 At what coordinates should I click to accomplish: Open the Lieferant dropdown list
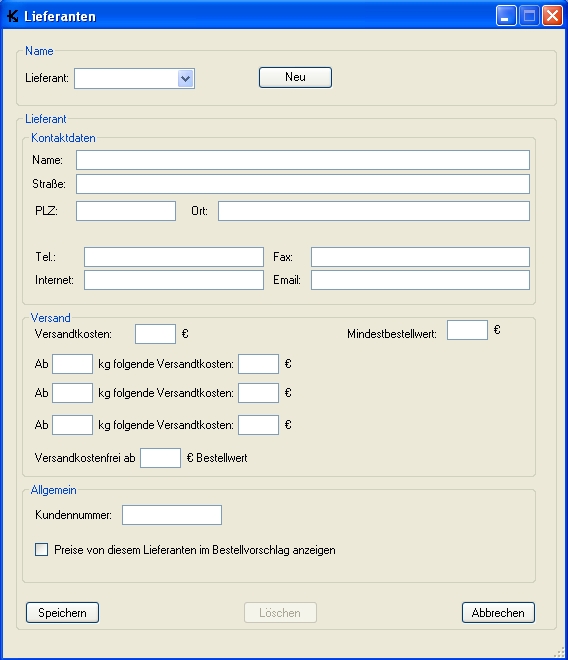coord(185,79)
